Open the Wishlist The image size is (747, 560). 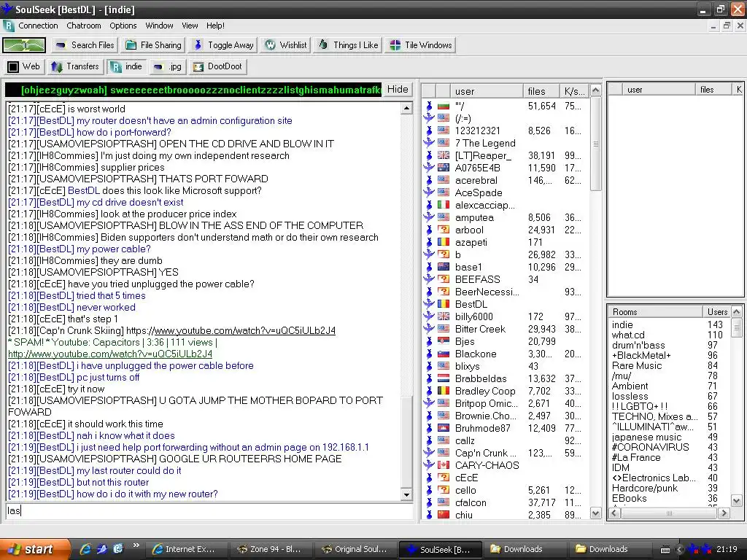pyautogui.click(x=286, y=45)
